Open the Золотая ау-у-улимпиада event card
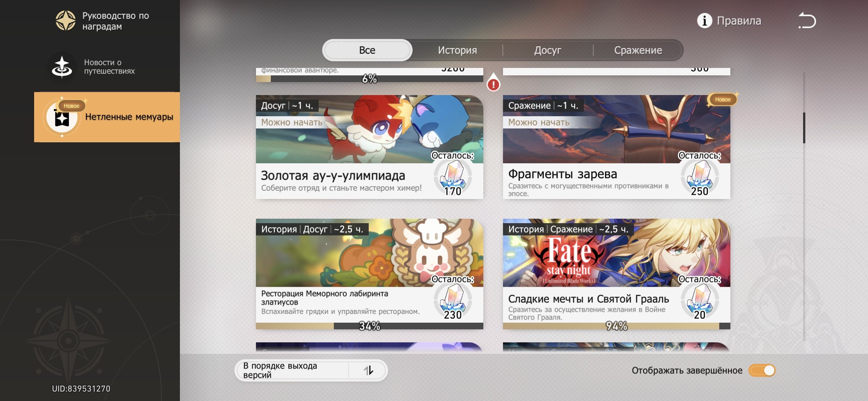 click(369, 147)
